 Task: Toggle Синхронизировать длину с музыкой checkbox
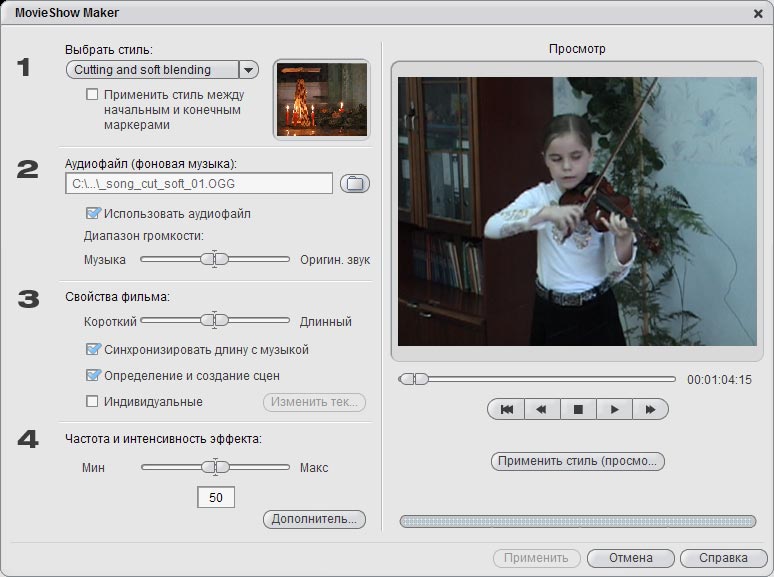point(92,349)
